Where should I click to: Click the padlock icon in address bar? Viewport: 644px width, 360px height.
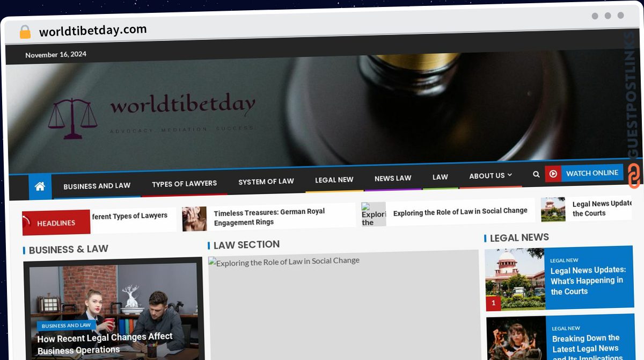(25, 32)
